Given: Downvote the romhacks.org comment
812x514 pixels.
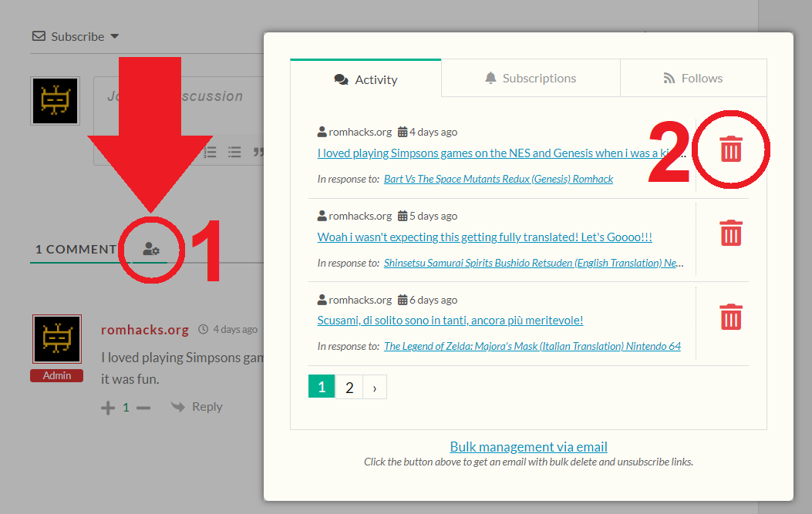Looking at the screenshot, I should [143, 408].
